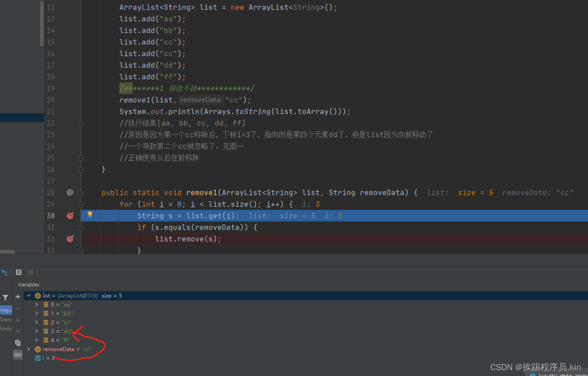Screen dimensions: 588x376
Task: Expand the 1 = "bb" element
Action: click(37, 314)
